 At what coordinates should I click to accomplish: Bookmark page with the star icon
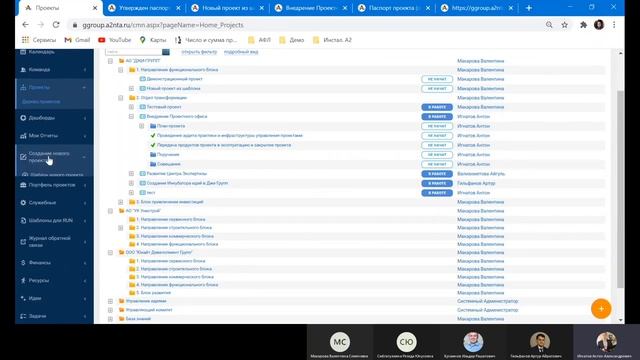coord(564,25)
